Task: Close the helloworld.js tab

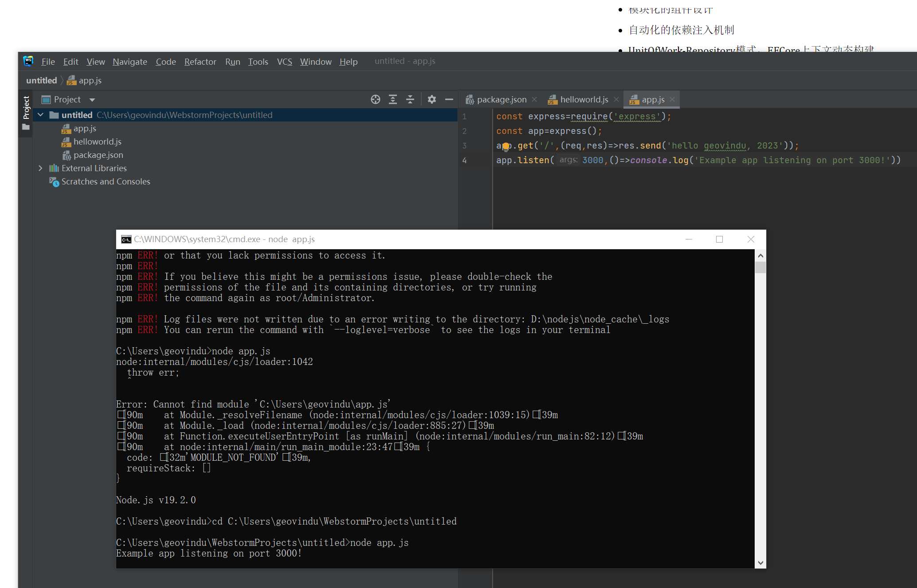Action: [616, 99]
